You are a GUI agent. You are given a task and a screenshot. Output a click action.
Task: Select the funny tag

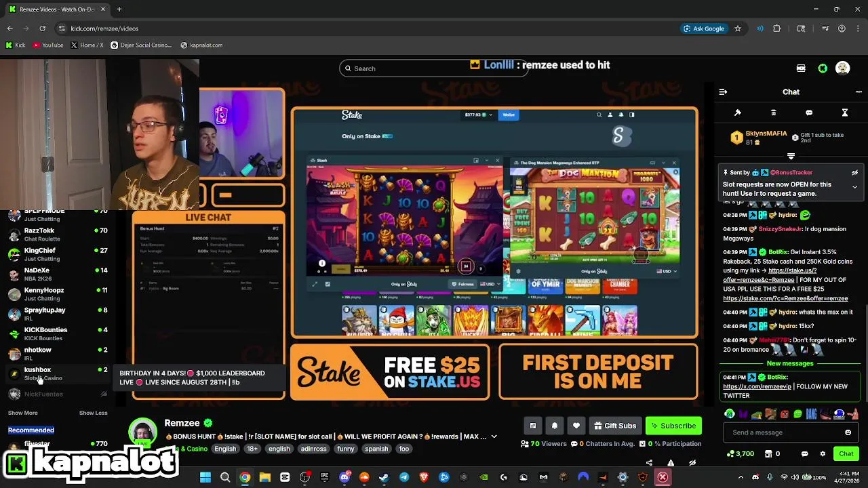coord(346,449)
